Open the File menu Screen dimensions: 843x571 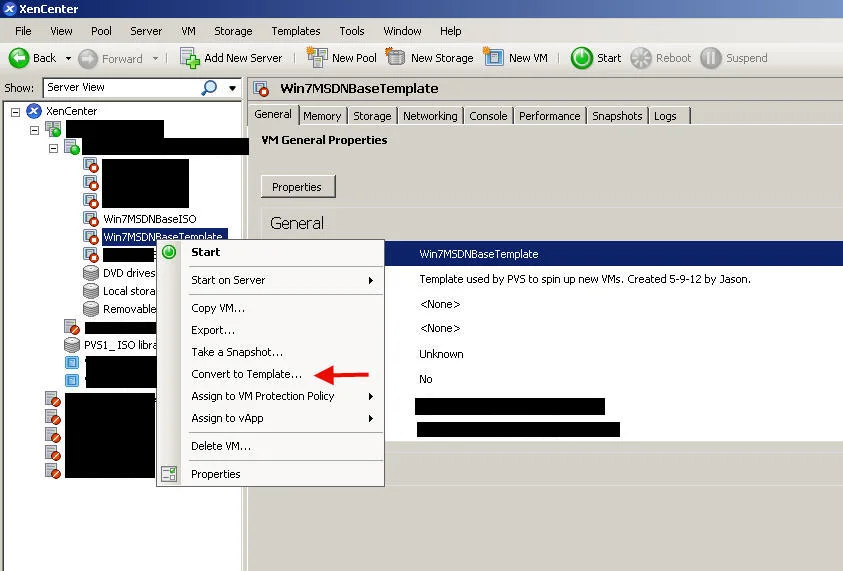(x=23, y=31)
